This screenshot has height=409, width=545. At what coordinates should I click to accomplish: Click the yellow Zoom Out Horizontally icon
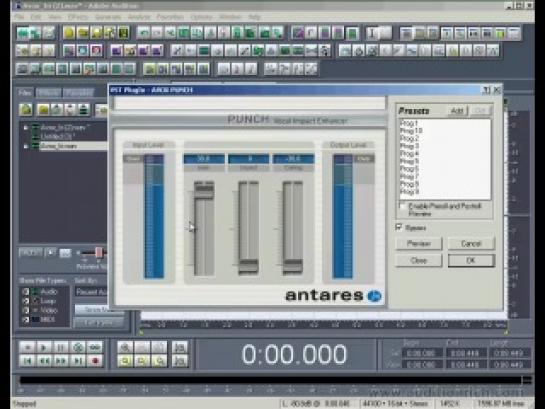pos(125,361)
